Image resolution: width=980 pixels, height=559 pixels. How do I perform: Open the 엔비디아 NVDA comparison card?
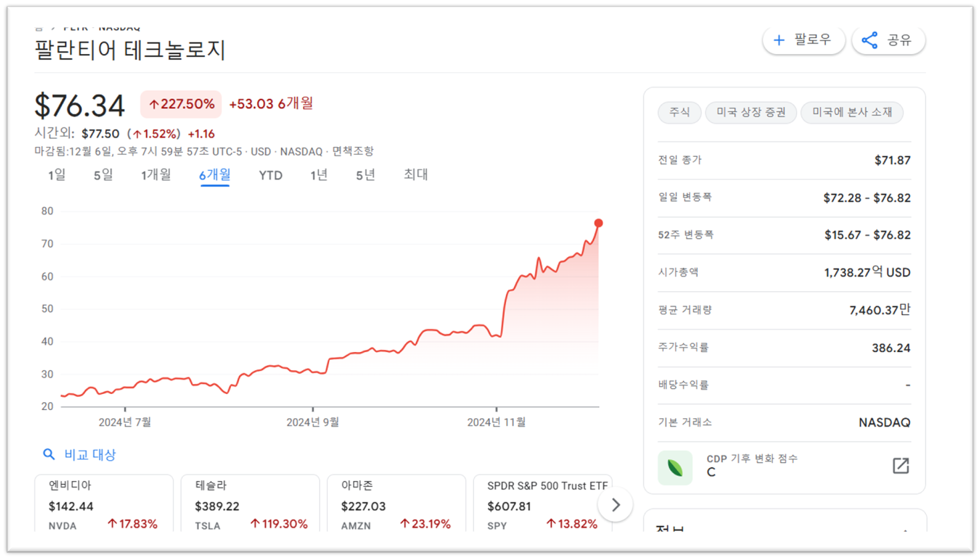[x=103, y=504]
